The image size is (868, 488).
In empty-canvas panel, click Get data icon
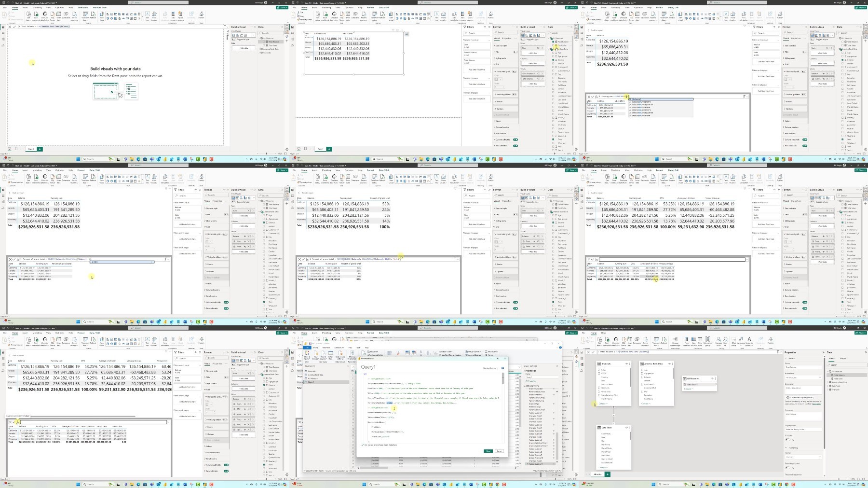(28, 16)
